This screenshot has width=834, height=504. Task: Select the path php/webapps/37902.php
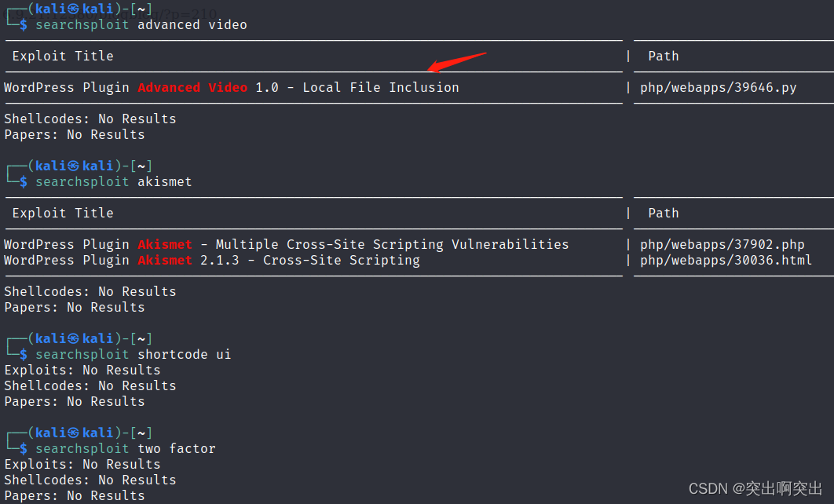[x=722, y=245]
